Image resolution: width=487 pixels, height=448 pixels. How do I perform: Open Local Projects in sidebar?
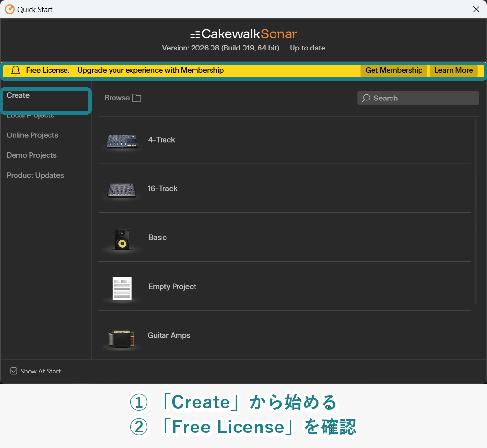31,116
